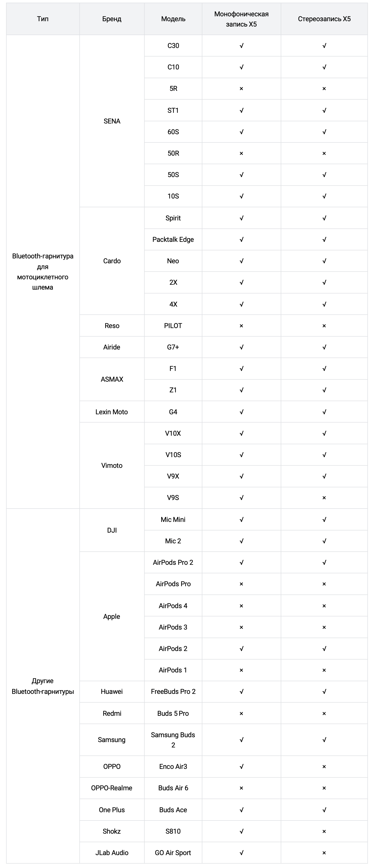
Task: Click the stereo cross for Shokz S810
Action: [324, 831]
